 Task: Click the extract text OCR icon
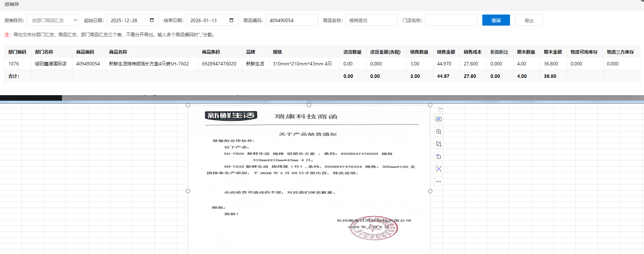click(439, 169)
